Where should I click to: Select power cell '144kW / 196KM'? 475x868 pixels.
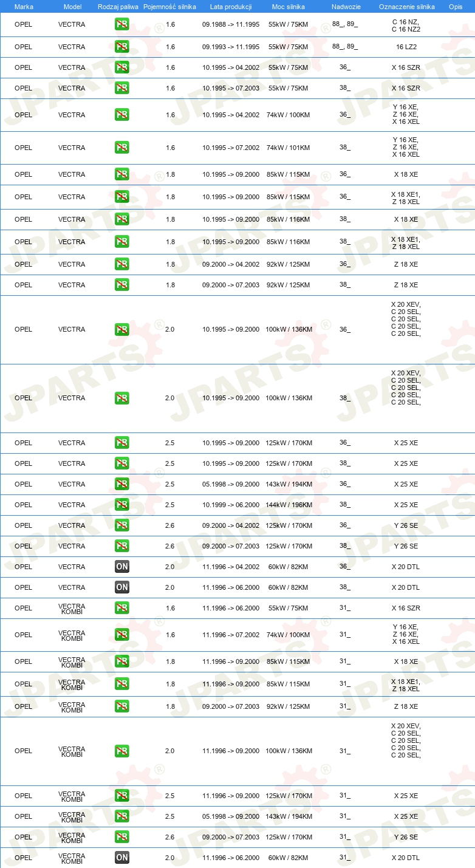[289, 505]
